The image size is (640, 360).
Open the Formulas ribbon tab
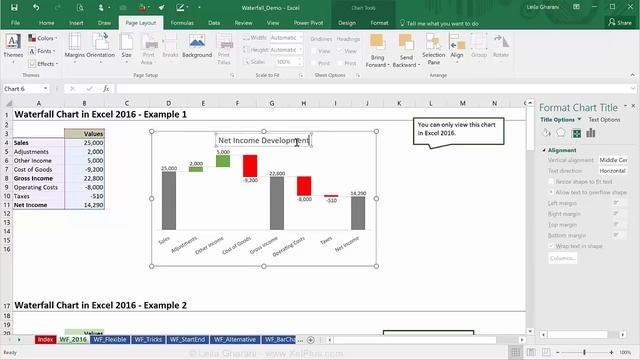(x=182, y=23)
